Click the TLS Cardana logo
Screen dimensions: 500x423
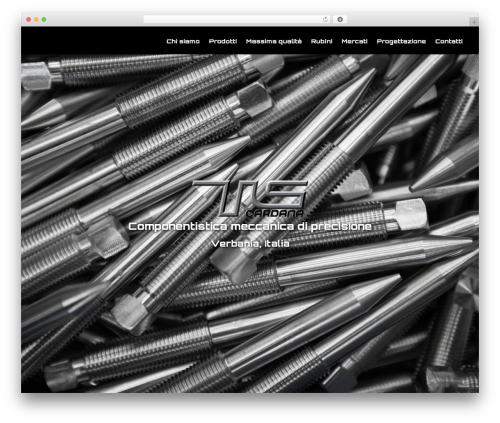(250, 199)
